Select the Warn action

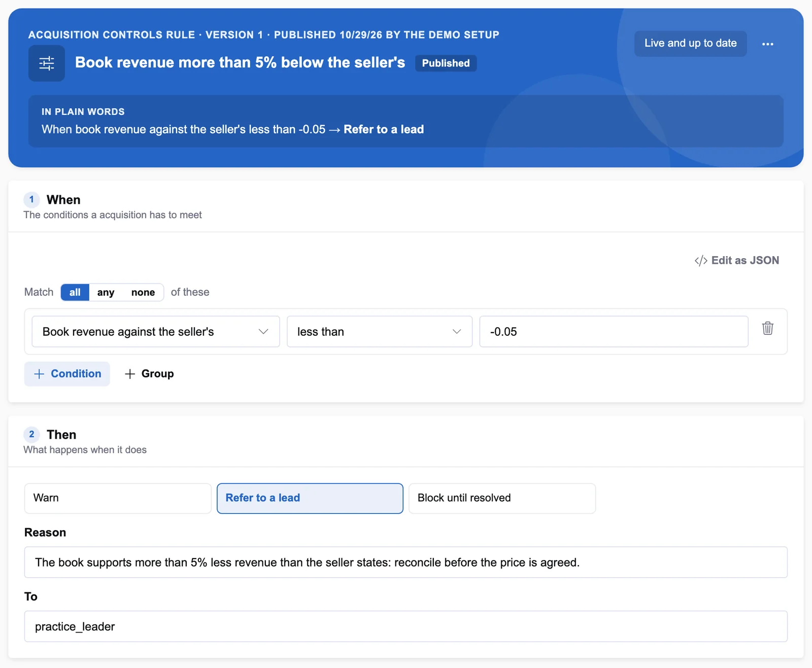click(118, 498)
